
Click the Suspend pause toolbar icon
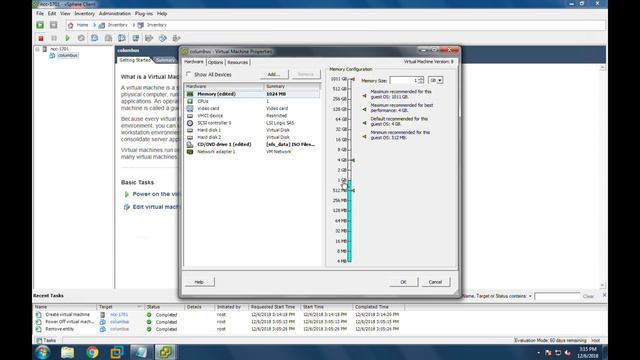[x=54, y=38]
